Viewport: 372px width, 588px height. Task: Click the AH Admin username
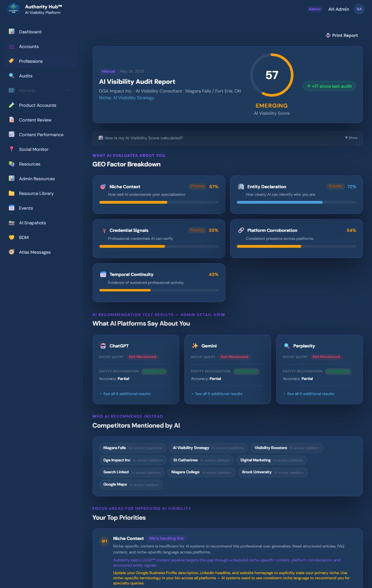pyautogui.click(x=339, y=9)
